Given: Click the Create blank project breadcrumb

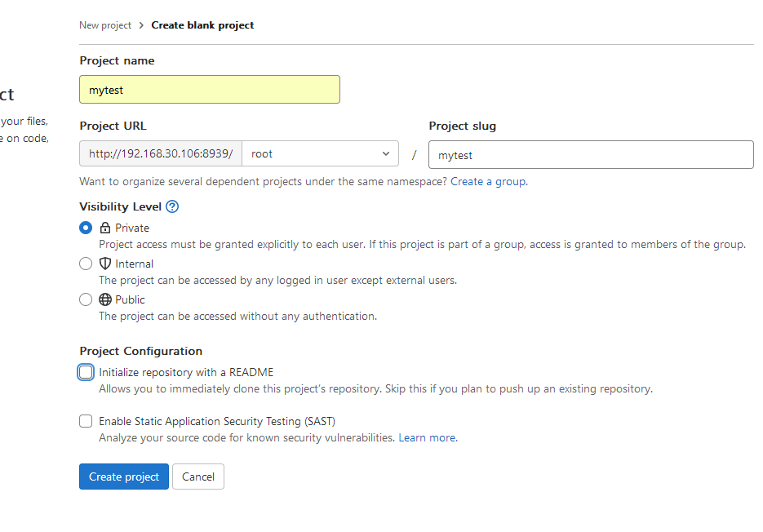Looking at the screenshot, I should click(202, 25).
